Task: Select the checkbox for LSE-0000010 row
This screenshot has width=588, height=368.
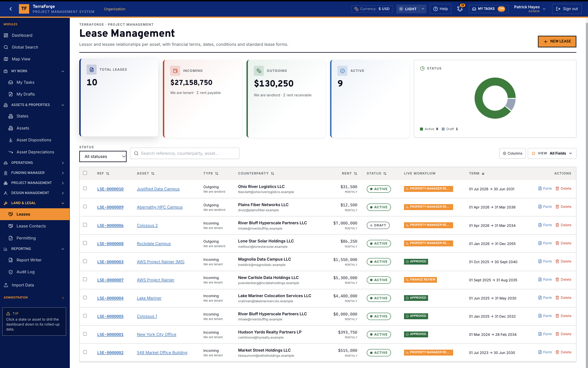Action: click(85, 188)
